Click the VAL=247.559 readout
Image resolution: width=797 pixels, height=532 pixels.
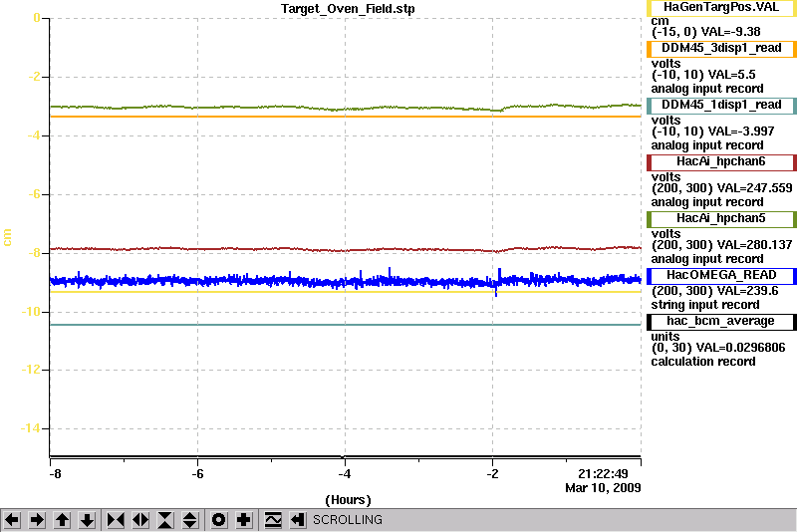click(x=754, y=188)
